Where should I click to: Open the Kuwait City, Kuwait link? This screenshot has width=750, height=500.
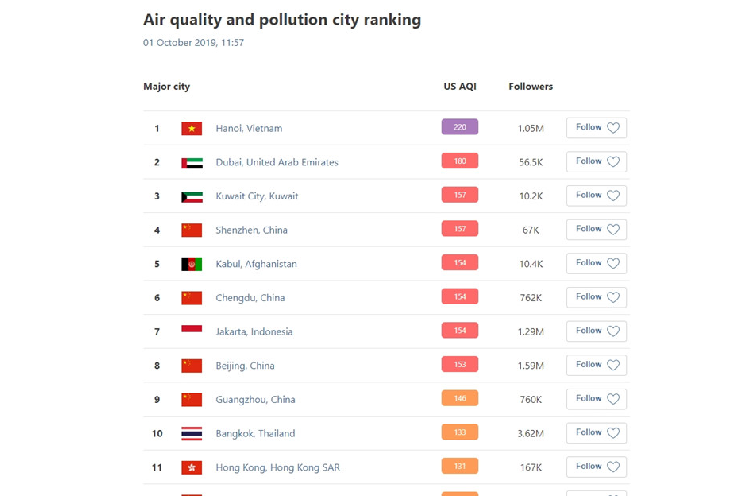[257, 196]
